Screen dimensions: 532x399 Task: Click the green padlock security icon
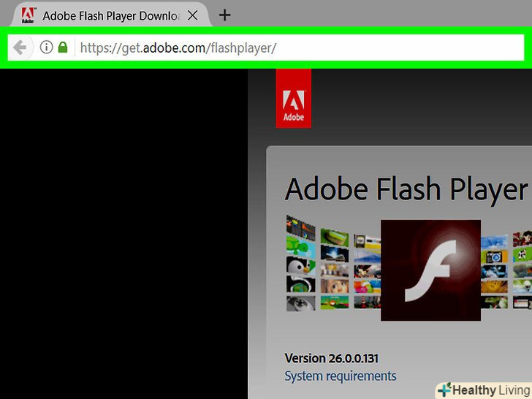coord(63,47)
